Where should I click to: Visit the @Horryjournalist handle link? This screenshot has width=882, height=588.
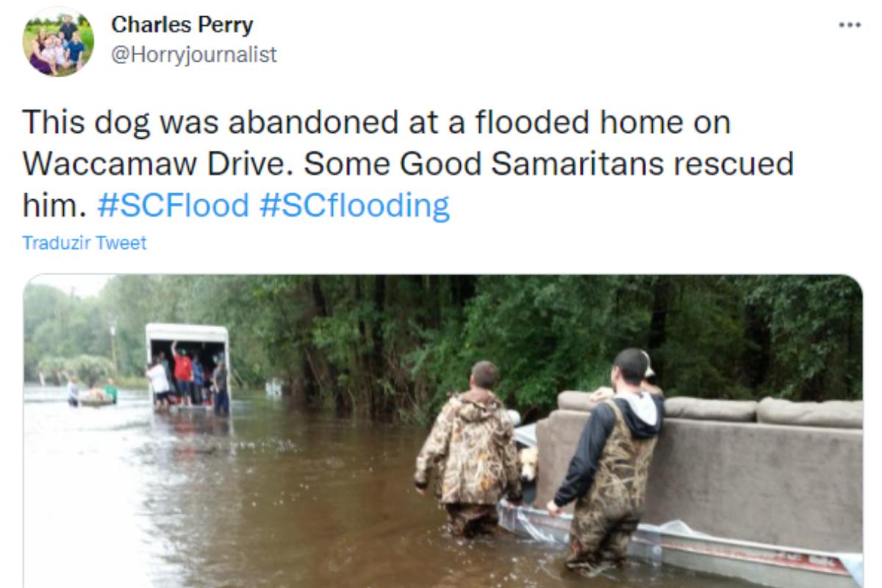(194, 54)
